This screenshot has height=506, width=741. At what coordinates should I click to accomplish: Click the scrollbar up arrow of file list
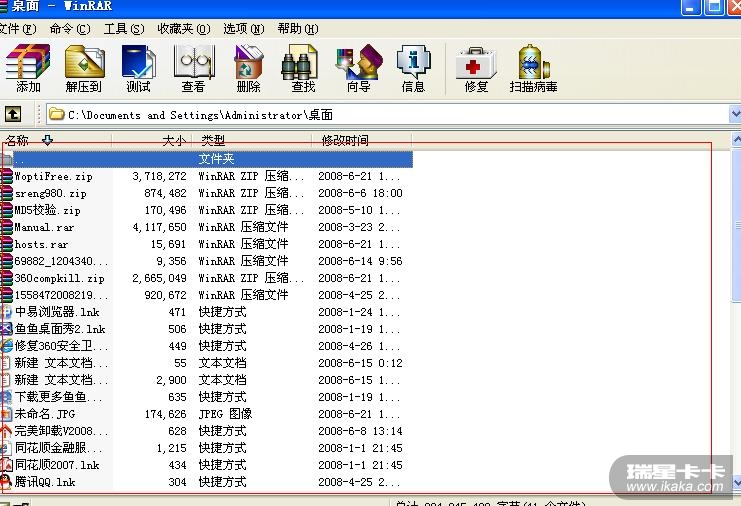(x=736, y=139)
